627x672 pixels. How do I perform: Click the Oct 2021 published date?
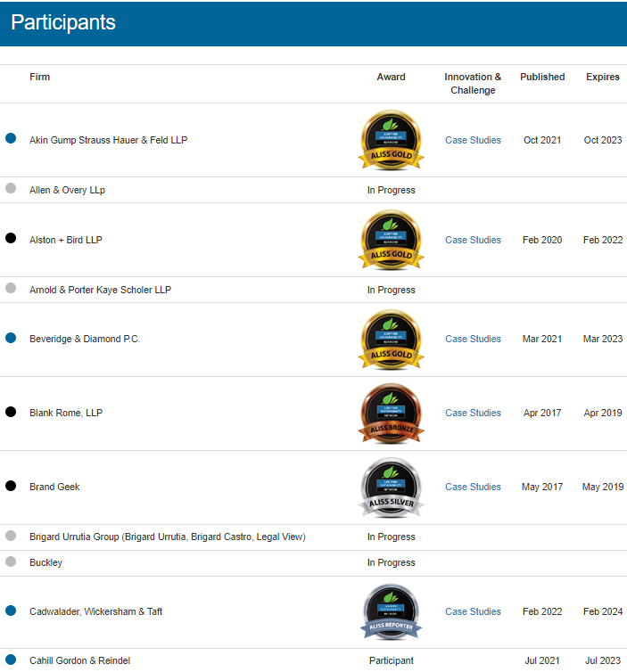tap(542, 140)
